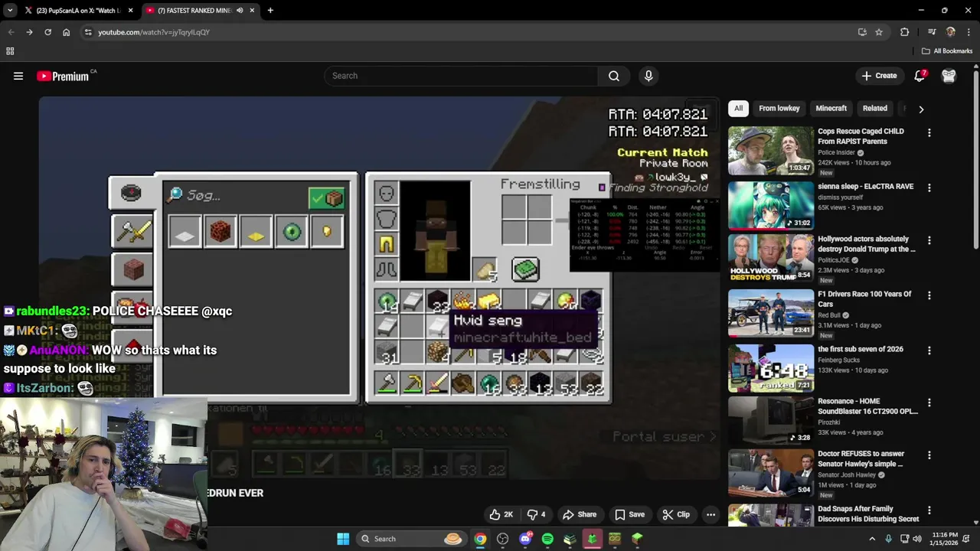Image resolution: width=980 pixels, height=551 pixels.
Task: Open Discord from the taskbar
Action: pyautogui.click(x=525, y=539)
